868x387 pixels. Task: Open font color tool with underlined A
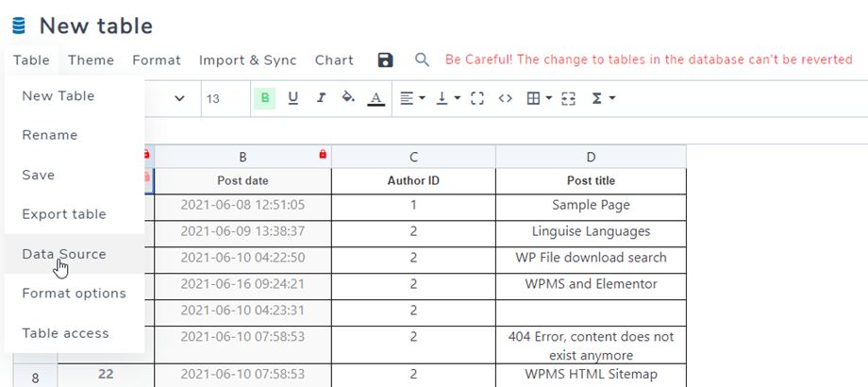pos(376,98)
